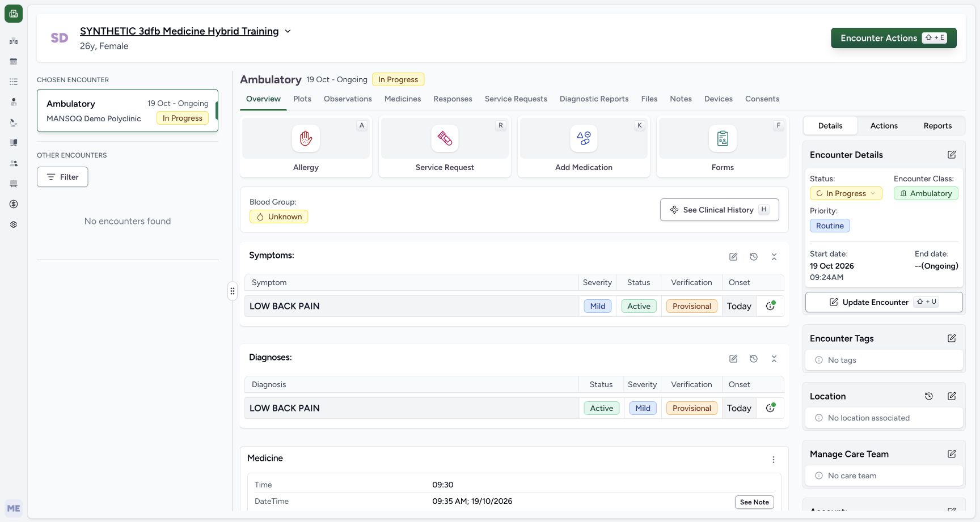The image size is (980, 522).
Task: Open the Diagnostic Reports tab
Action: coord(594,99)
